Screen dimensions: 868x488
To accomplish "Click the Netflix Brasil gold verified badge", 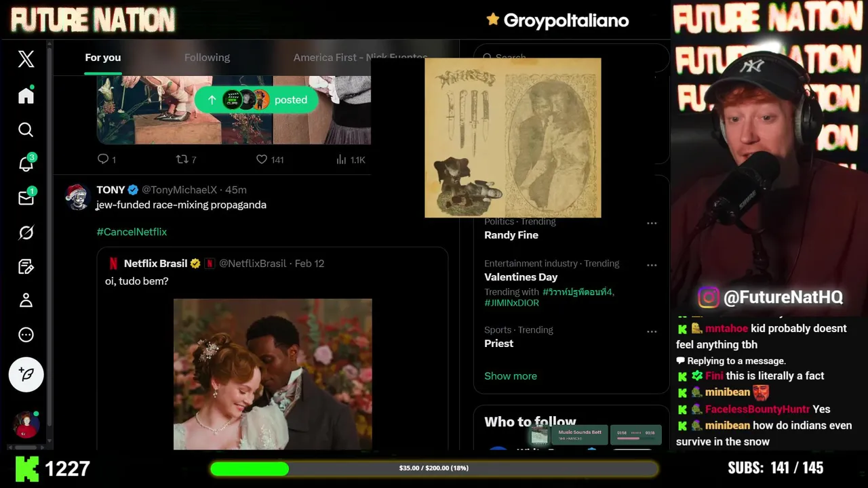I will (195, 263).
